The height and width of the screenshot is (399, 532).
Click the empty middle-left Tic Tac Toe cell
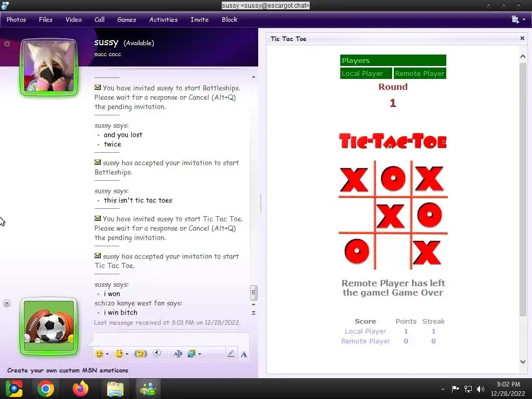point(356,215)
